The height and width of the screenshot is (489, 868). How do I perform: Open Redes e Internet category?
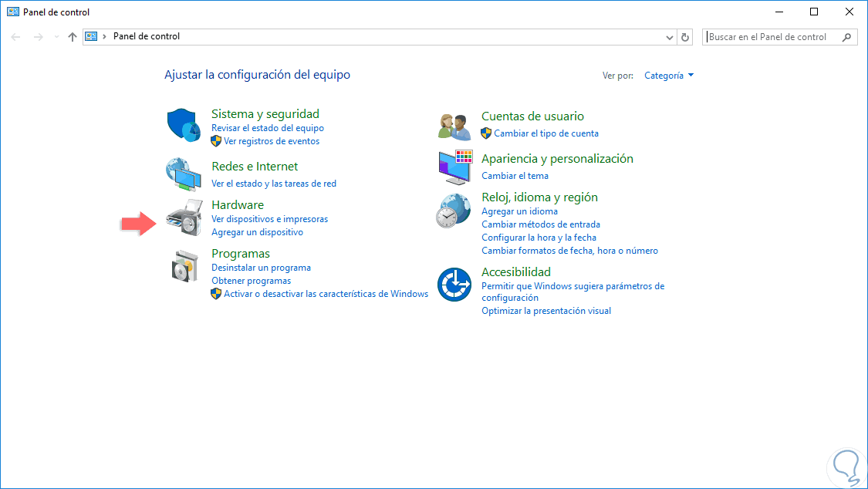coord(255,167)
